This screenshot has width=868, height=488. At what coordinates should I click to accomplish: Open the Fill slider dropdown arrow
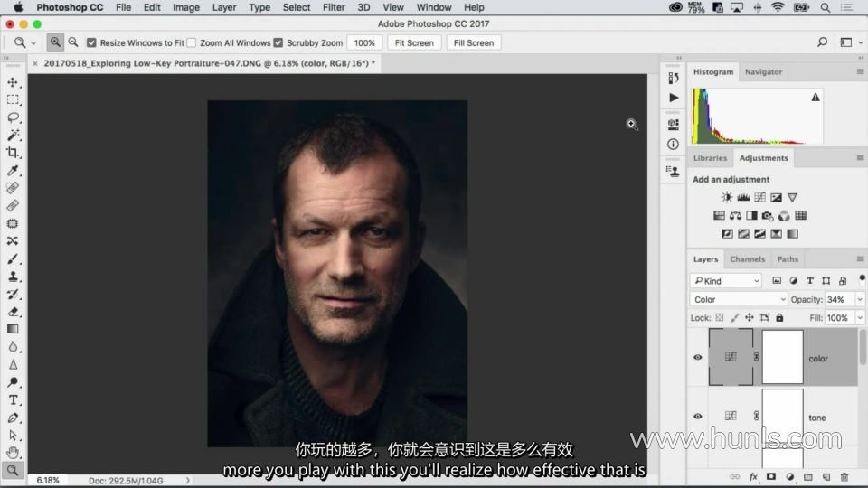(x=860, y=317)
